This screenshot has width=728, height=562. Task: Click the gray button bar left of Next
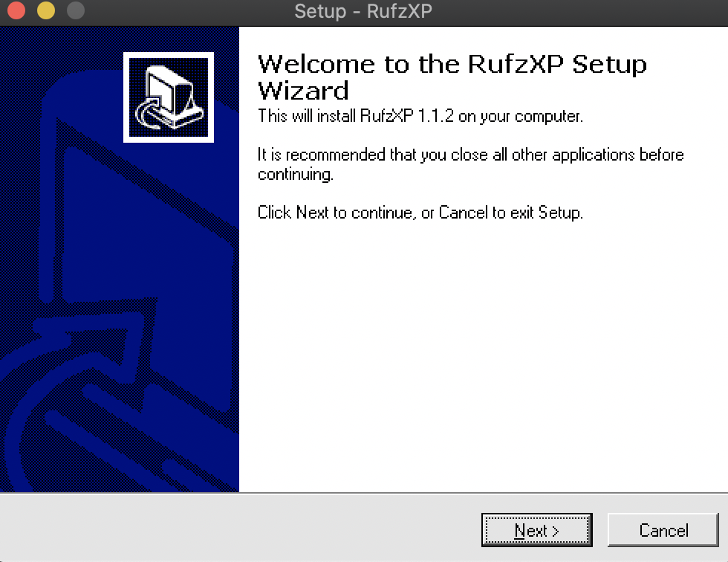[239, 528]
